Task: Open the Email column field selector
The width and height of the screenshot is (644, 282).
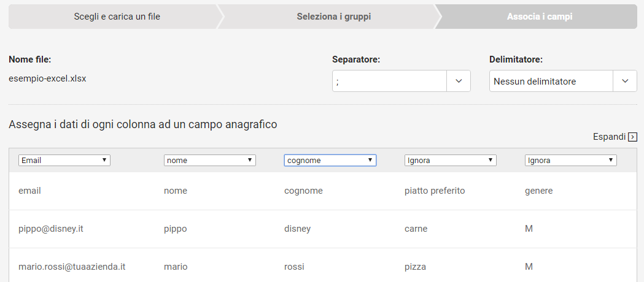Action: (x=64, y=160)
